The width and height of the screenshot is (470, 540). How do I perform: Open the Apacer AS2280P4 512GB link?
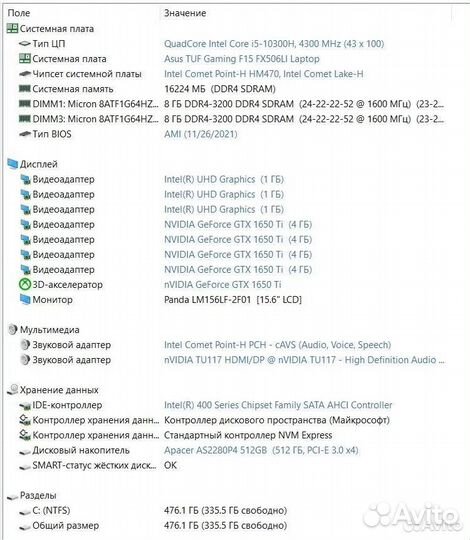point(261,450)
